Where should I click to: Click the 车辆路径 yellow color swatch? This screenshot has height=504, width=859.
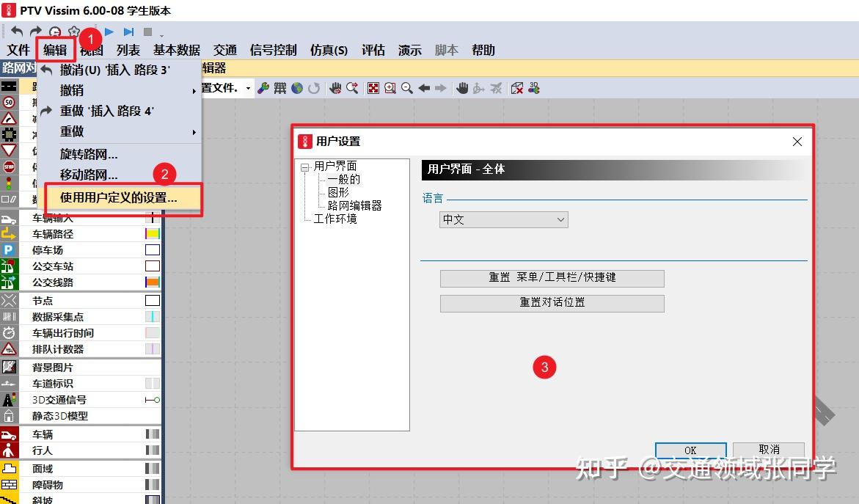[x=154, y=233]
